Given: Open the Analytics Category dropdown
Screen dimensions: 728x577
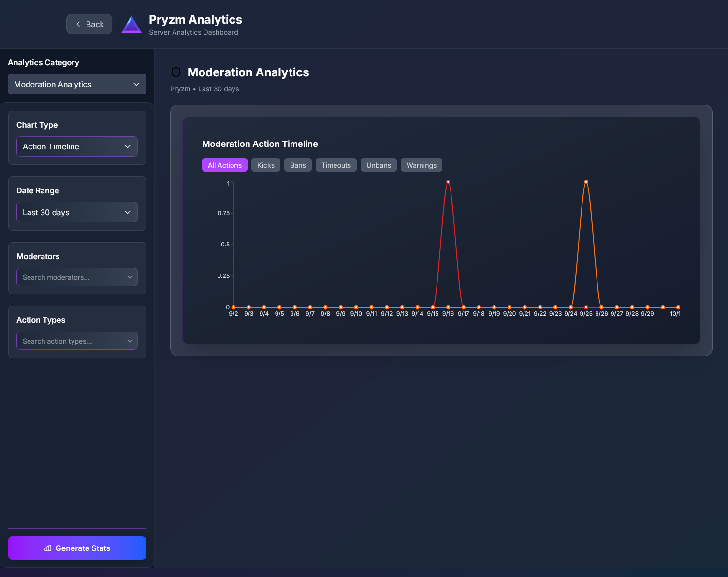Looking at the screenshot, I should click(77, 84).
